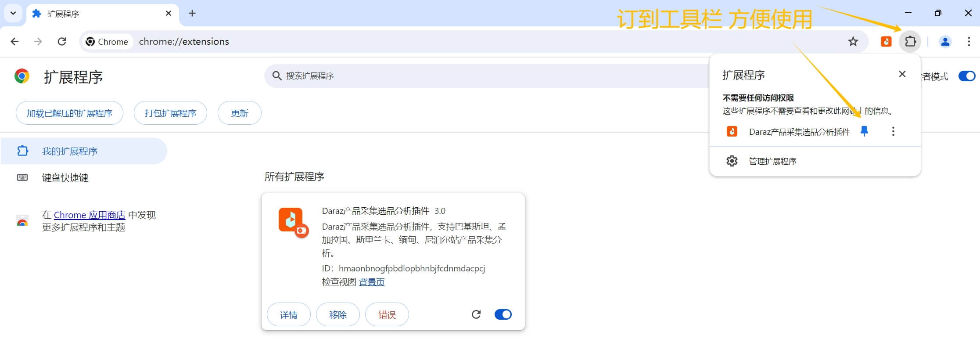Click the extension ID text hmaonbnogfpbdlopbhnbjfcdnmdacpcj
Viewport: 980px width, 339px height.
(412, 268)
